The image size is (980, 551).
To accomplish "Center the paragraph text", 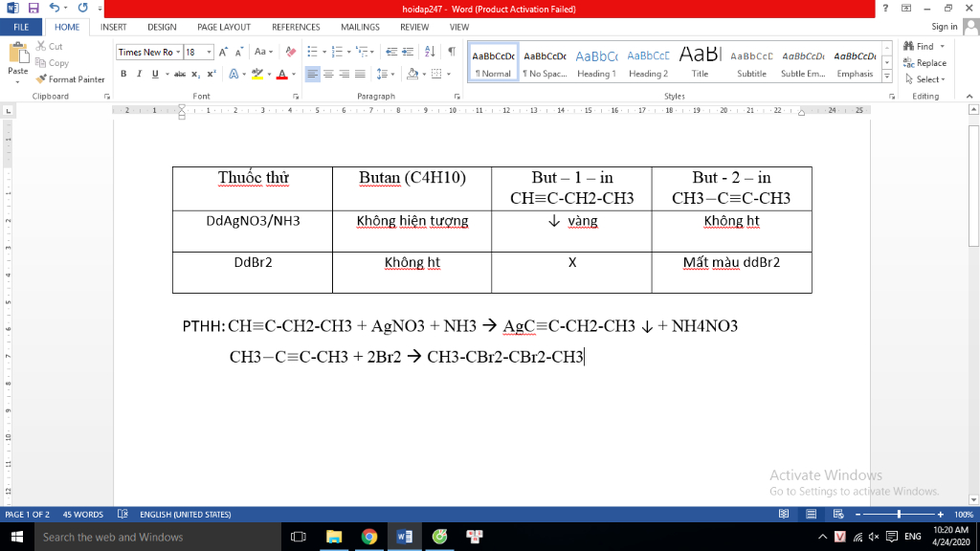I will [328, 75].
